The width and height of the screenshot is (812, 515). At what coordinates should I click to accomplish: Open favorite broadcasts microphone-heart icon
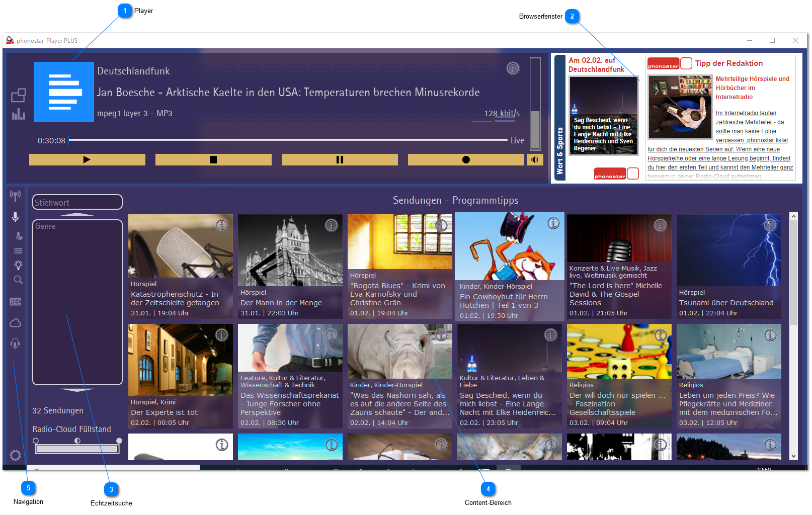[19, 236]
